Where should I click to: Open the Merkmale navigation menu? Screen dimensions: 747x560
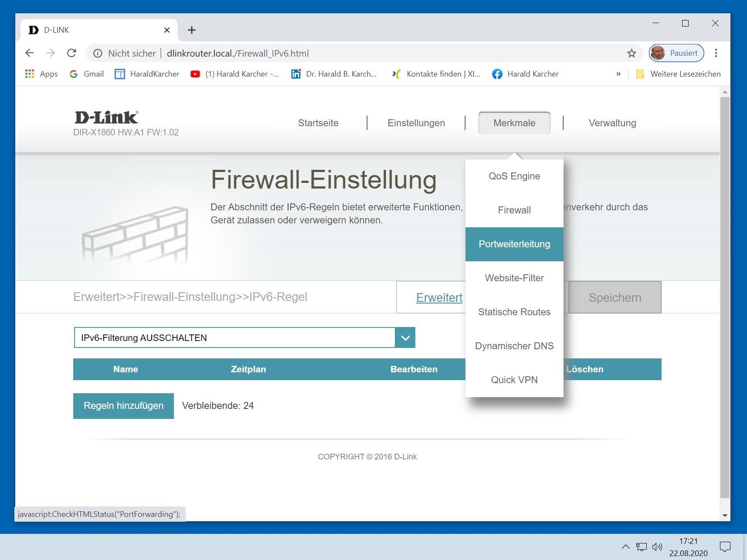point(514,123)
